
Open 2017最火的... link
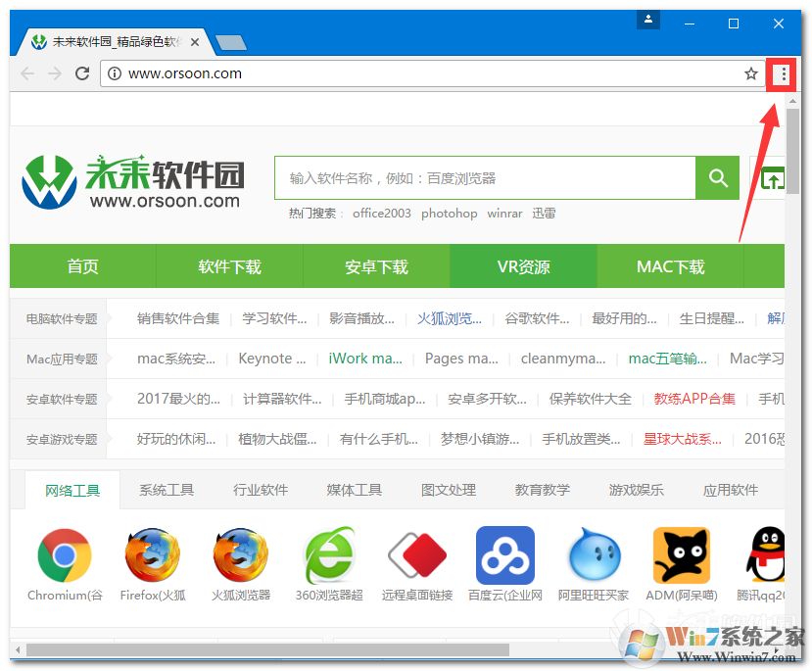coord(178,399)
